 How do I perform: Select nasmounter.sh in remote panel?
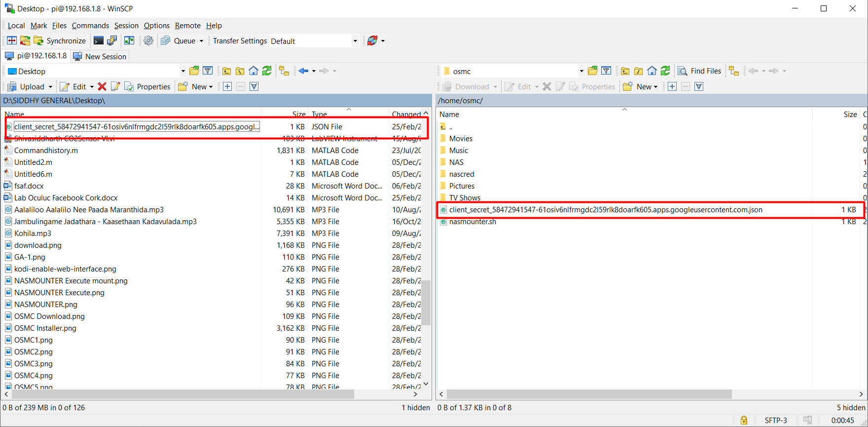[x=472, y=222]
